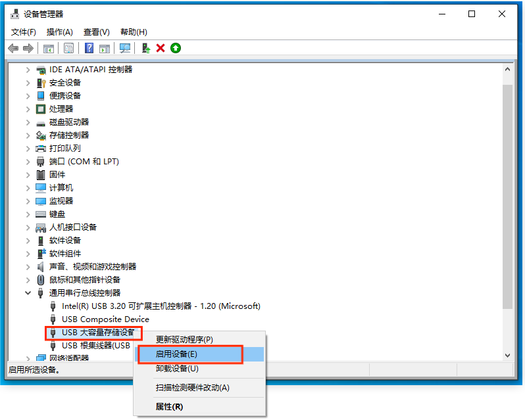
Task: Click red X uninstall device icon
Action: pos(161,49)
